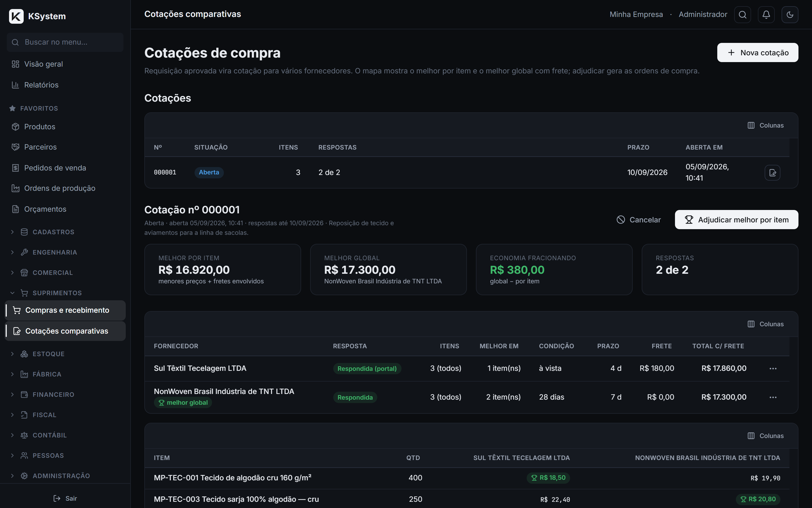
Task: Go to Parceiros in favorites
Action: tap(65, 147)
